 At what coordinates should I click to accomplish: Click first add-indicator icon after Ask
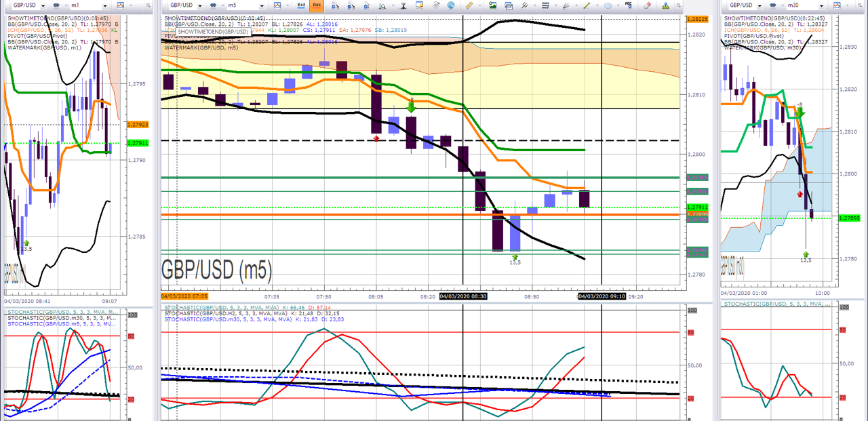[334, 5]
